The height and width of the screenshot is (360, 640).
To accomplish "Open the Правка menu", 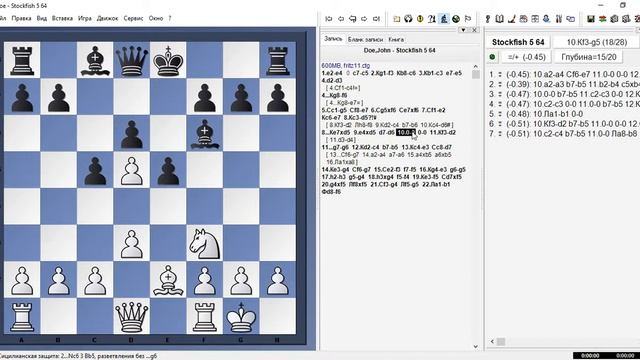I will (x=21, y=18).
